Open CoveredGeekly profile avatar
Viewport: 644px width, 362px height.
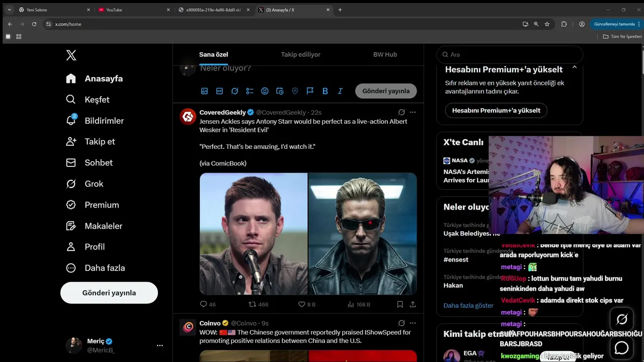tap(188, 117)
